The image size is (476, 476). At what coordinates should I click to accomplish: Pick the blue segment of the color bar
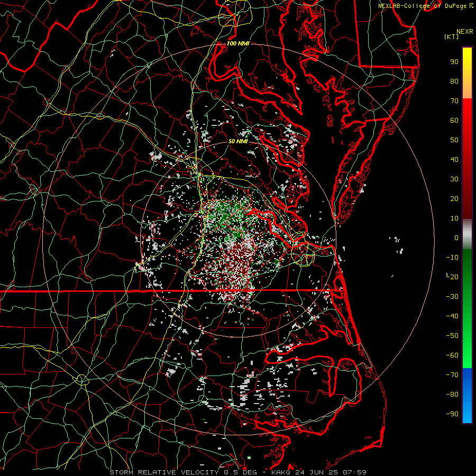coord(467,396)
